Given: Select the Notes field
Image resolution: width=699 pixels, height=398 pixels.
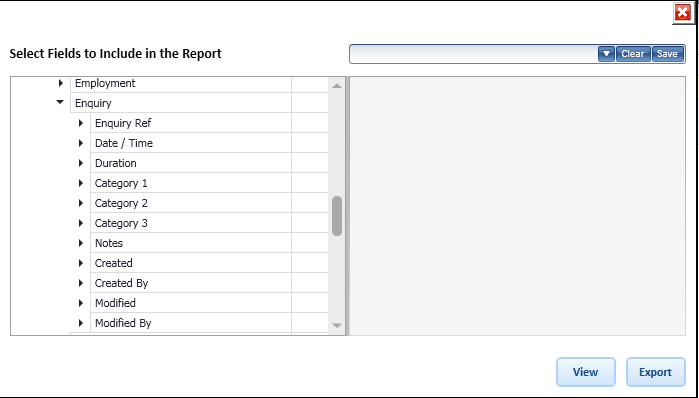Looking at the screenshot, I should 109,243.
